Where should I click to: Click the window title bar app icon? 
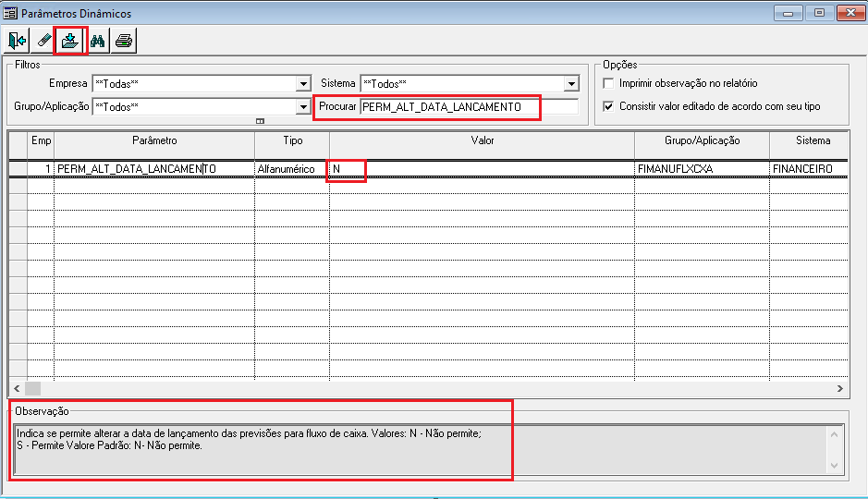(x=10, y=13)
